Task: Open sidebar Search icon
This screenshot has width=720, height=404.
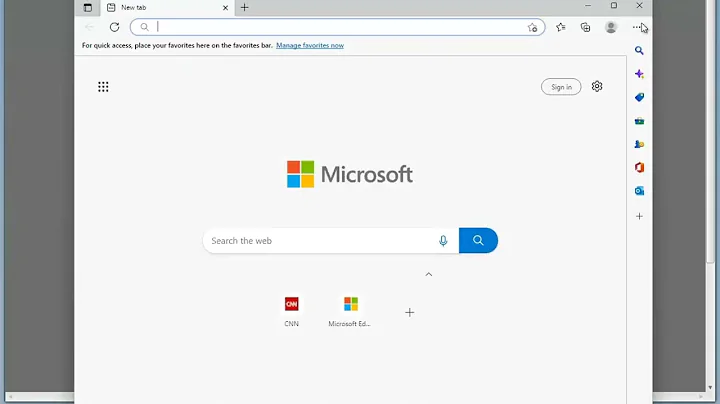Action: tap(639, 50)
